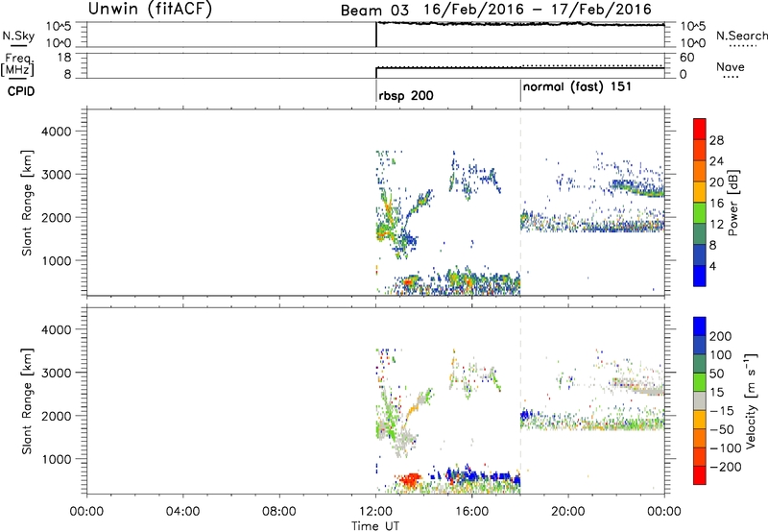The height and width of the screenshot is (532, 768).
Task: Click the 'Nave' legend label
Action: click(731, 66)
